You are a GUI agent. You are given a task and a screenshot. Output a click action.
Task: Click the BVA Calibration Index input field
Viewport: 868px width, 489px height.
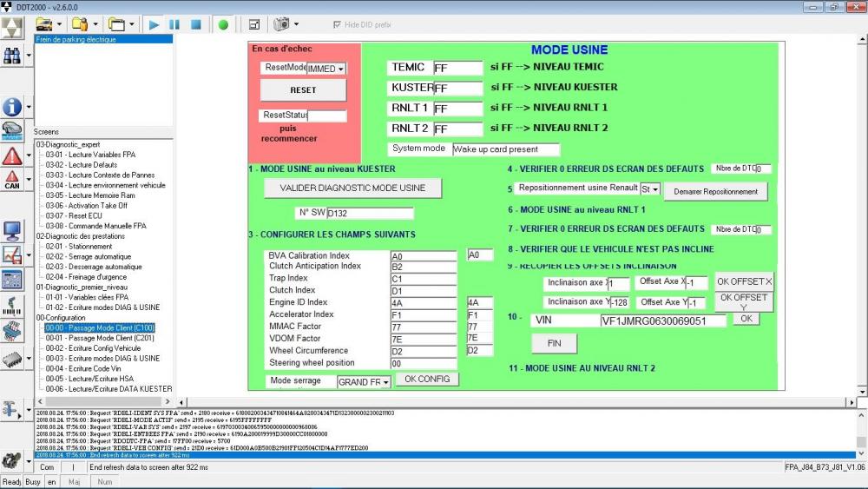click(x=424, y=256)
